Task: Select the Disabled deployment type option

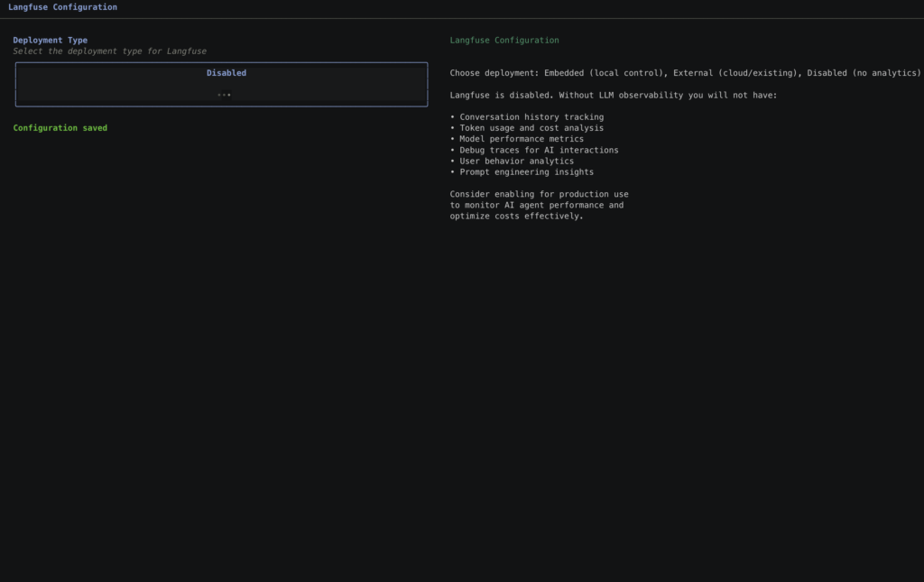Action: pos(226,73)
